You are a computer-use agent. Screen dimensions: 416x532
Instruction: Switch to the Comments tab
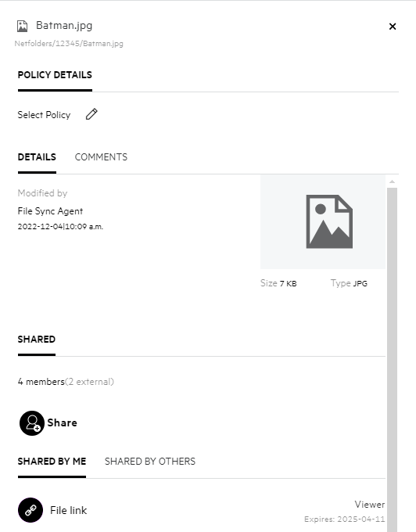[101, 157]
